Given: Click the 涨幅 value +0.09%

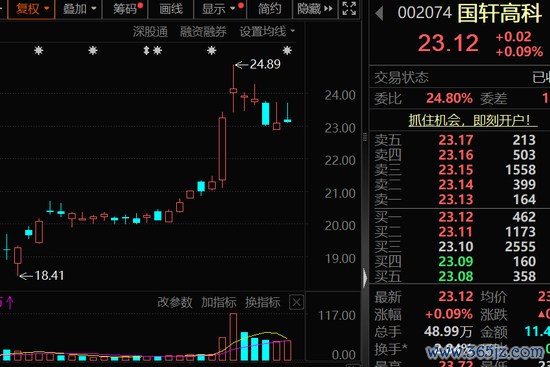Looking at the screenshot, I should pos(449,314).
